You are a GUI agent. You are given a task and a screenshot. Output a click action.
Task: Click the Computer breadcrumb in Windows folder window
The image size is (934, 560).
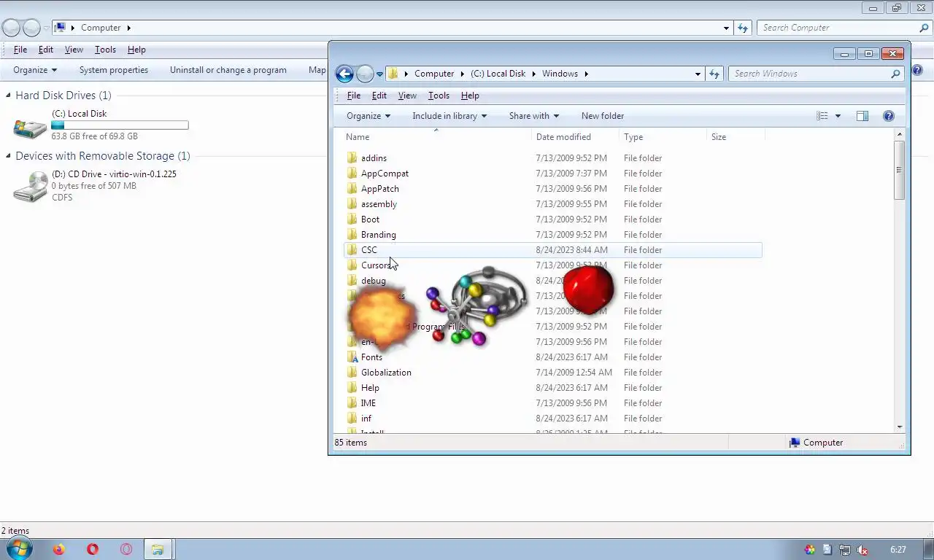pos(434,74)
